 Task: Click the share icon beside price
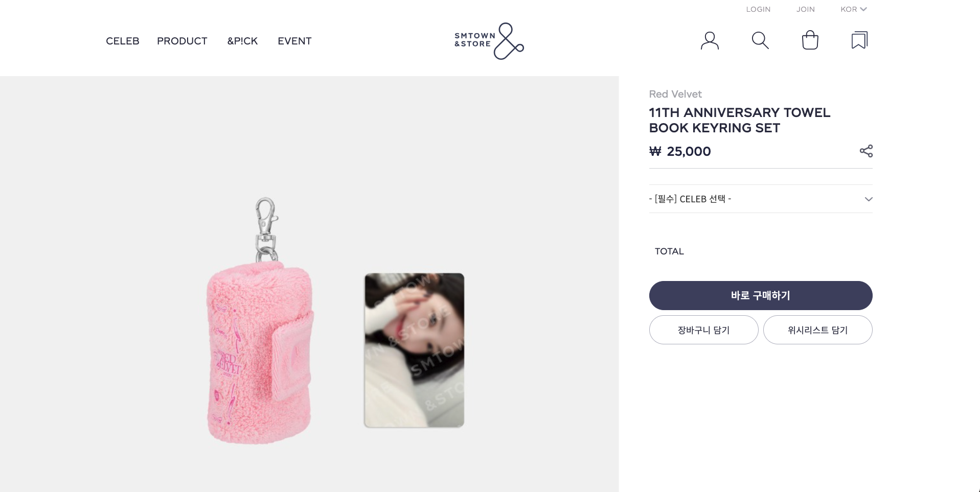(x=866, y=151)
